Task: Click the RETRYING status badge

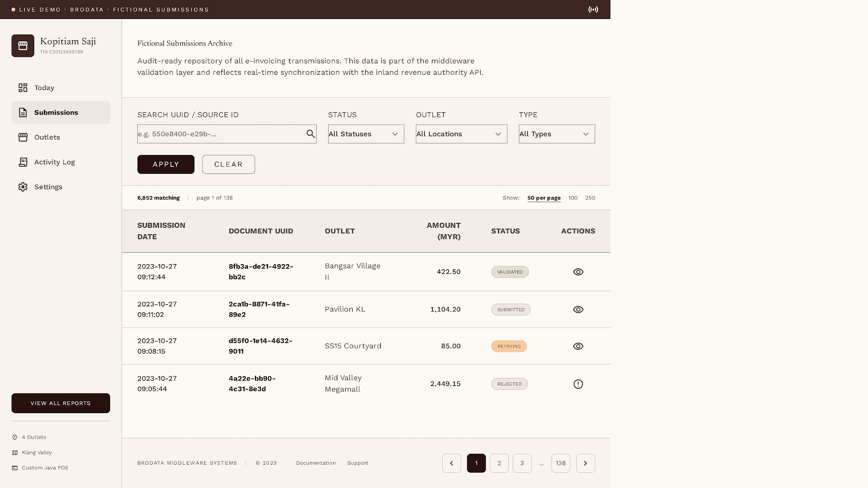Action: pos(509,346)
